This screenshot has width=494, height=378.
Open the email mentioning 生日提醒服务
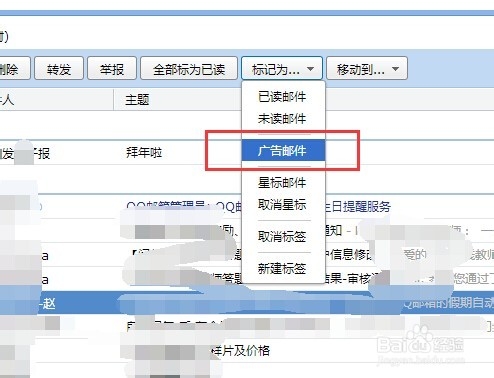click(247, 207)
